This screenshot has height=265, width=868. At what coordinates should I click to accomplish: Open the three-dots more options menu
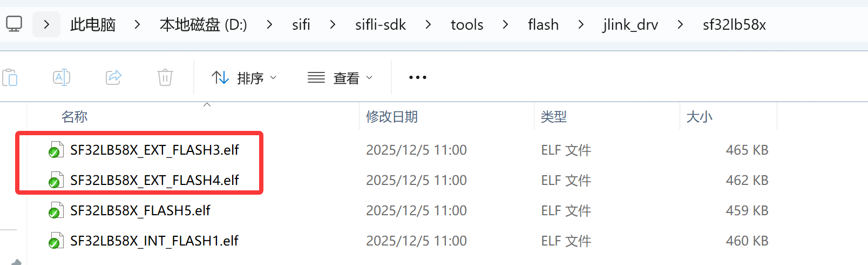click(x=418, y=78)
